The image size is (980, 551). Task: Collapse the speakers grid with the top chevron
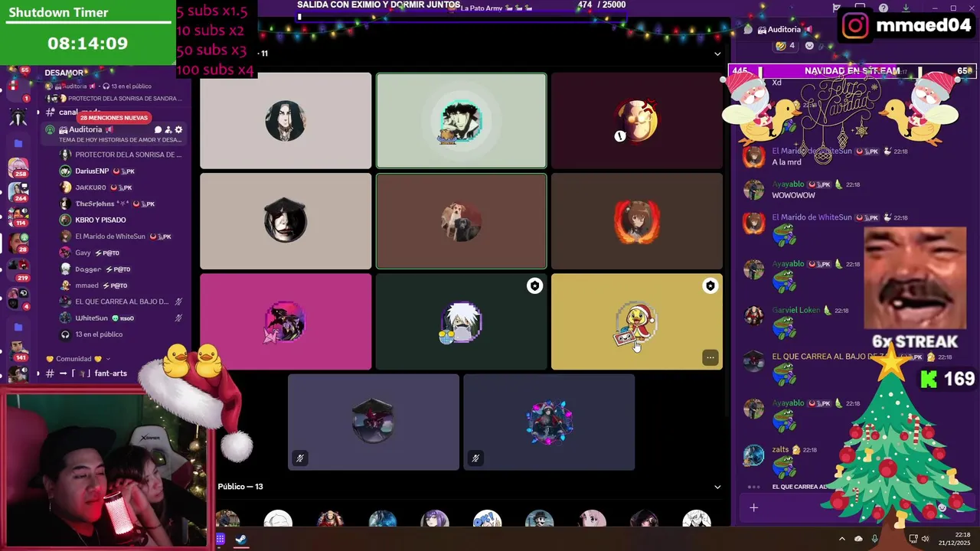(717, 54)
